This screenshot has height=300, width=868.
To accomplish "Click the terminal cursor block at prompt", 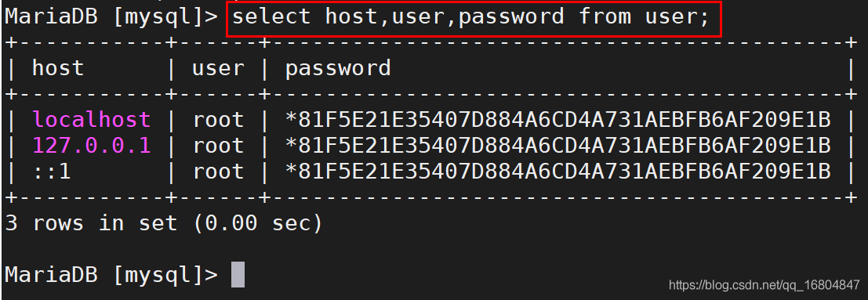I will [238, 274].
